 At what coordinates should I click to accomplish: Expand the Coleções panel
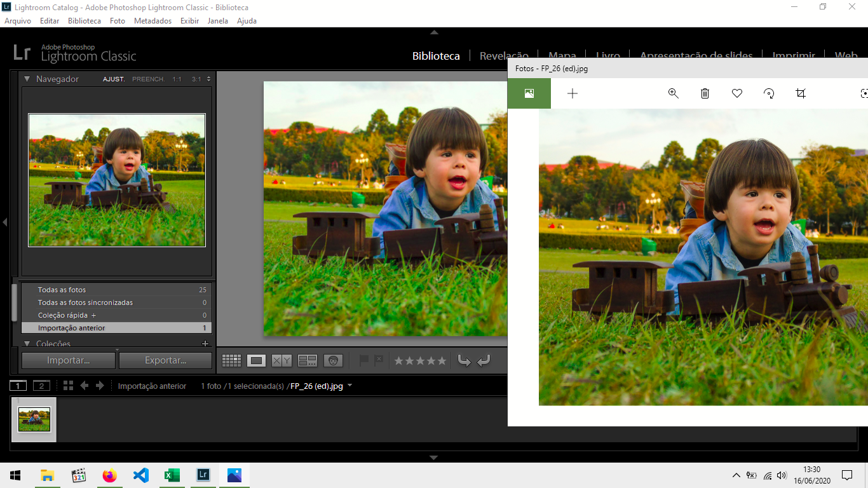pos(27,343)
